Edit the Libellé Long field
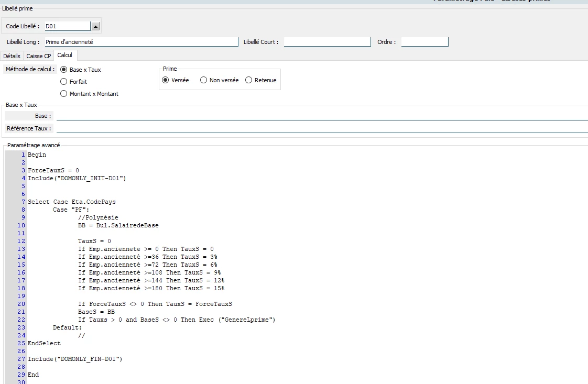588x384 pixels. [141, 42]
